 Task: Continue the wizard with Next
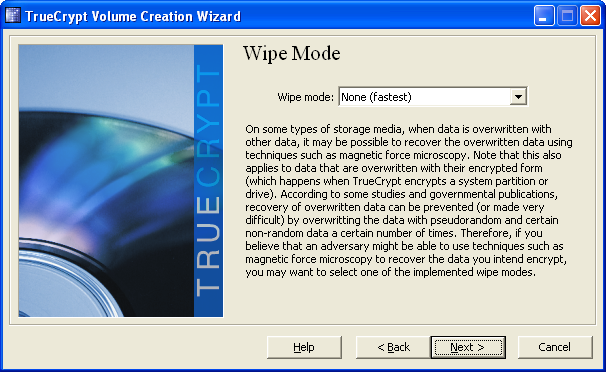pyautogui.click(x=468, y=347)
